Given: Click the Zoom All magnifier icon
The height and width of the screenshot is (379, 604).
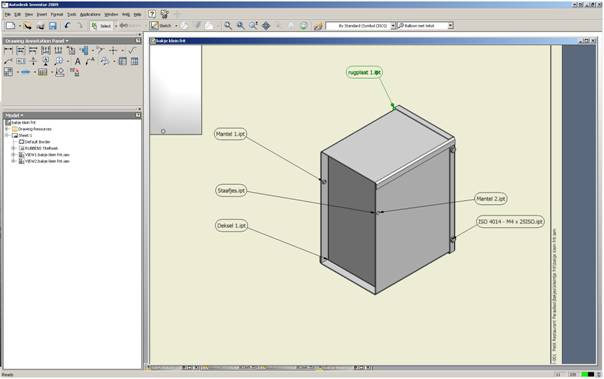Looking at the screenshot, I should pos(228,26).
